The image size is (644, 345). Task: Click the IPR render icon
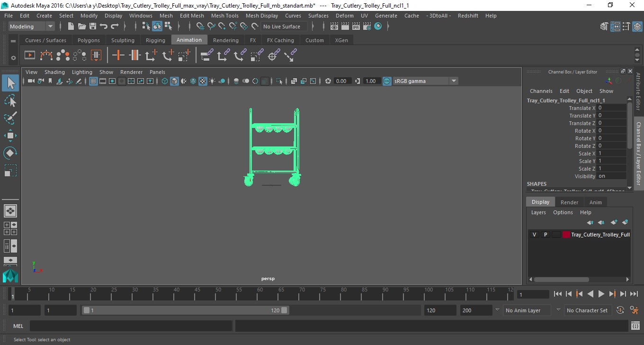(x=356, y=27)
